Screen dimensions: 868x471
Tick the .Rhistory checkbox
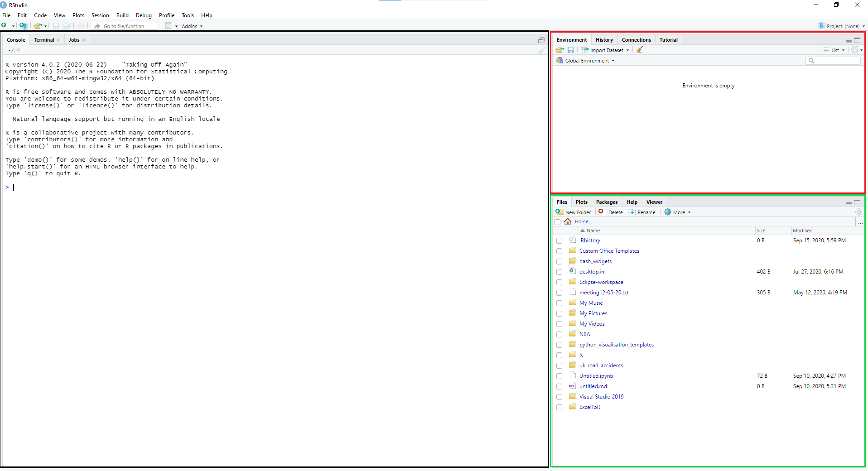(559, 241)
